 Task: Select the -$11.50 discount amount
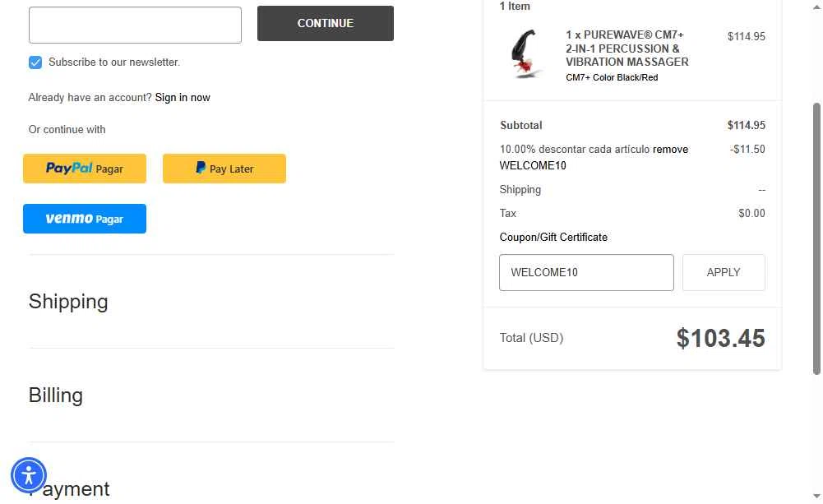coord(747,149)
